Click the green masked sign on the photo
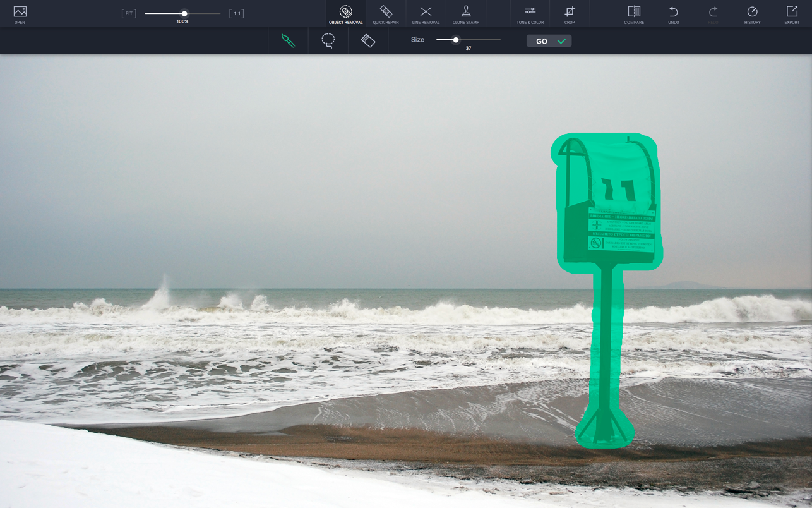The height and width of the screenshot is (508, 812). click(607, 202)
